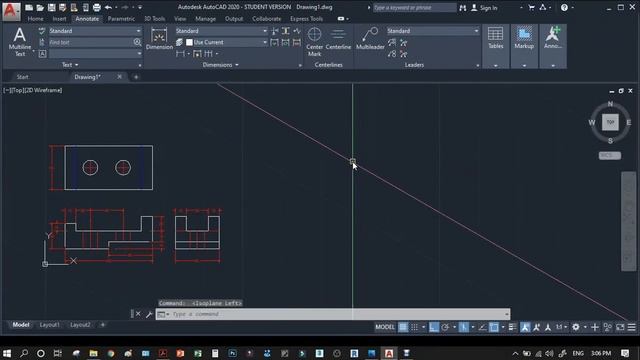Select the Multileader tool
Viewport: 640px width, 360px height.
pyautogui.click(x=370, y=39)
